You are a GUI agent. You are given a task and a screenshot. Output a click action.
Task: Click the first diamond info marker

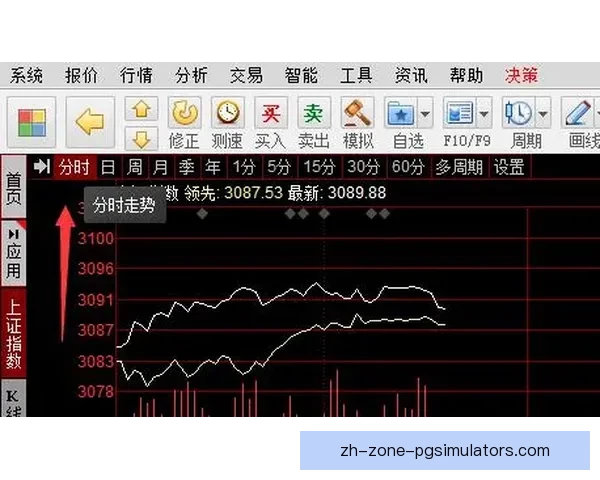[202, 214]
